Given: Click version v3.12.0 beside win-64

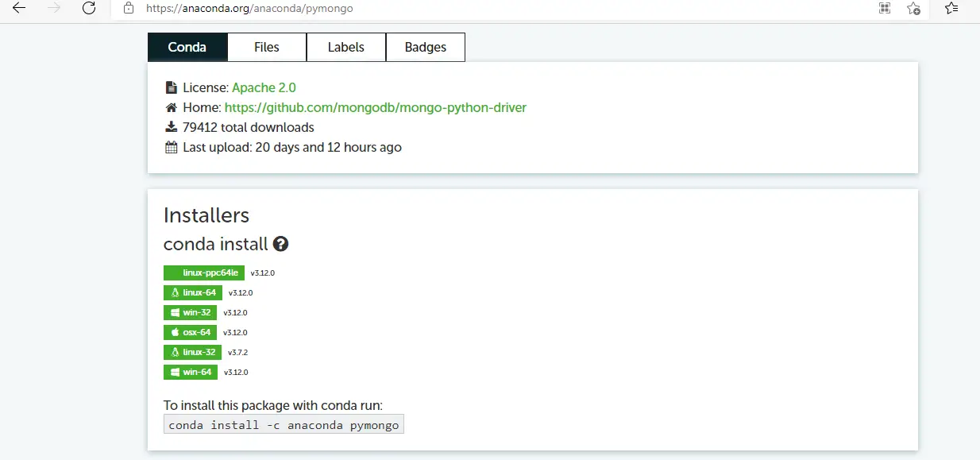Looking at the screenshot, I should click(236, 373).
